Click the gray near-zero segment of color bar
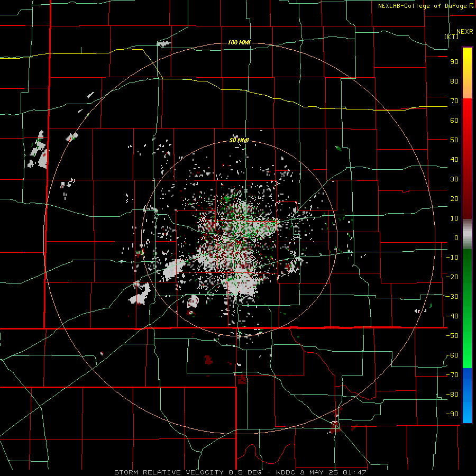The width and height of the screenshot is (476, 476). pyautogui.click(x=467, y=234)
